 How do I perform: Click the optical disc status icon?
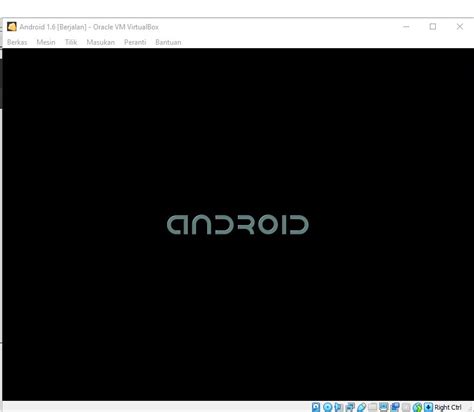click(x=328, y=407)
